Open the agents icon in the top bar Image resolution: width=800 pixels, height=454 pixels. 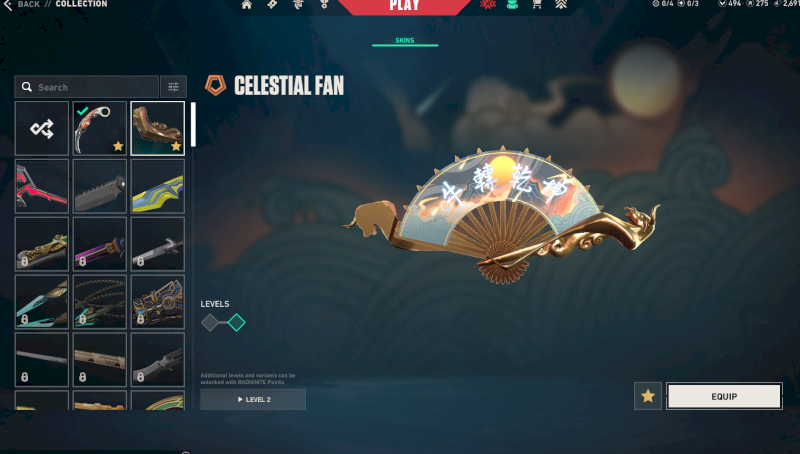point(298,5)
